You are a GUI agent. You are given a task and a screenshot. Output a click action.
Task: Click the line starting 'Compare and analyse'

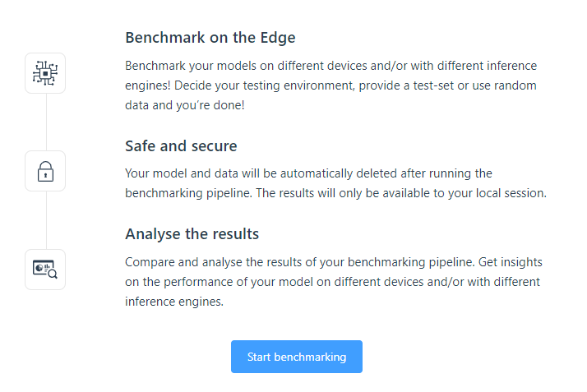333,261
